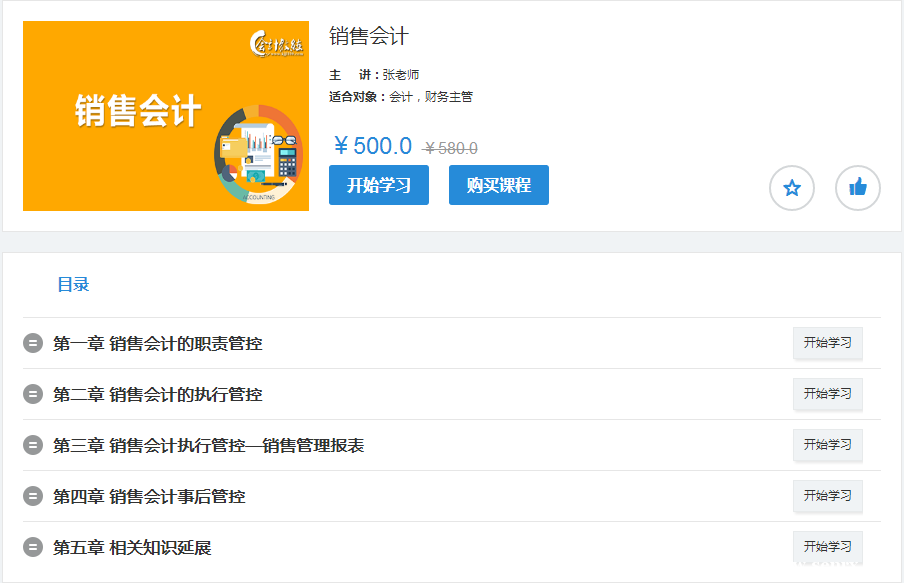Viewport: 904px width, 583px height.
Task: Open chapter 第五章 相关知识延展
Action: 132,548
